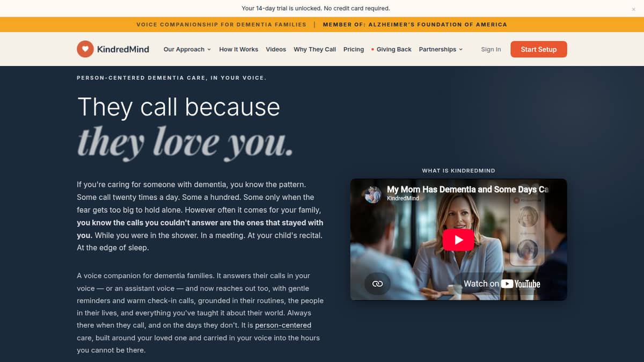644x362 pixels.
Task: Open the person-centered underlined link
Action: [x=283, y=325]
